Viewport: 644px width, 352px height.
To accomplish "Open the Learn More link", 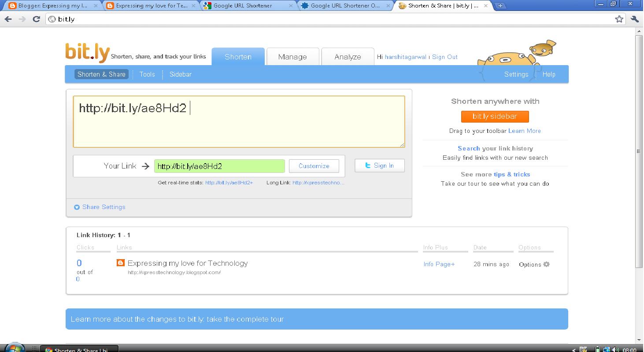I will coord(525,131).
